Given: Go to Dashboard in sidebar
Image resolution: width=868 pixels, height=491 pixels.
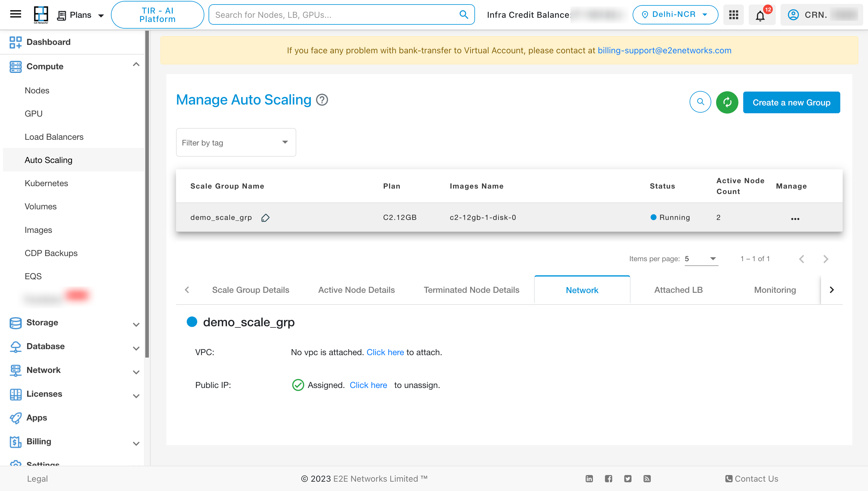Looking at the screenshot, I should point(48,42).
